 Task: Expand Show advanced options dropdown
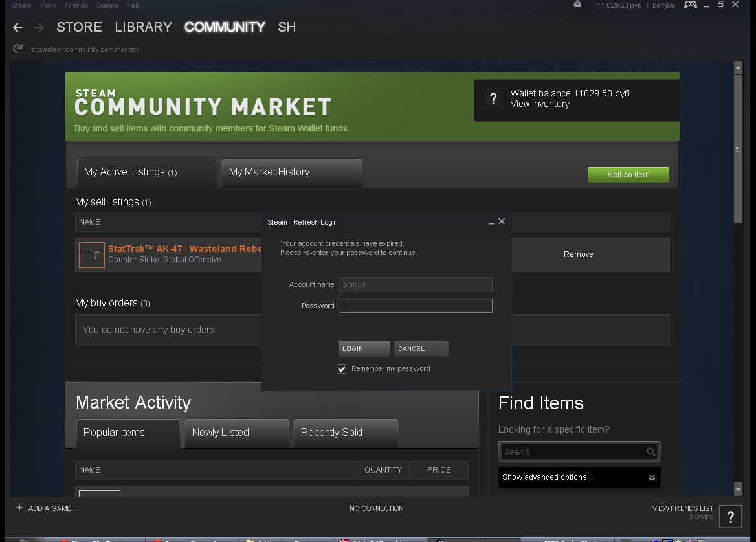click(x=579, y=477)
